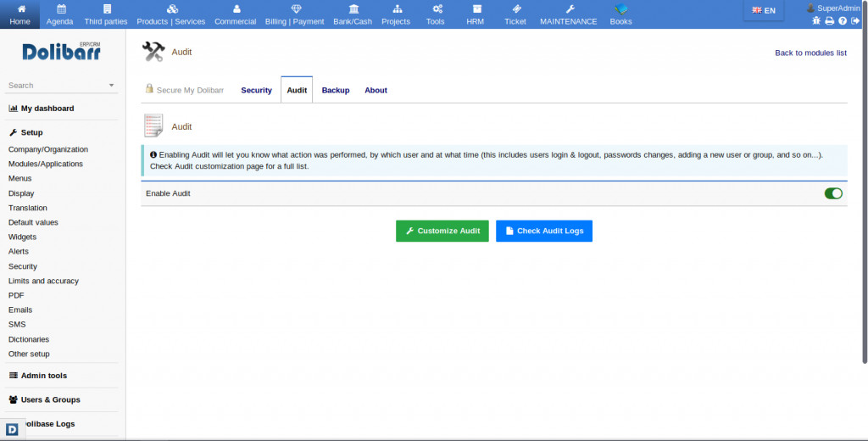The height and width of the screenshot is (441, 868).
Task: Click the Check Audit Logs button
Action: pyautogui.click(x=544, y=231)
